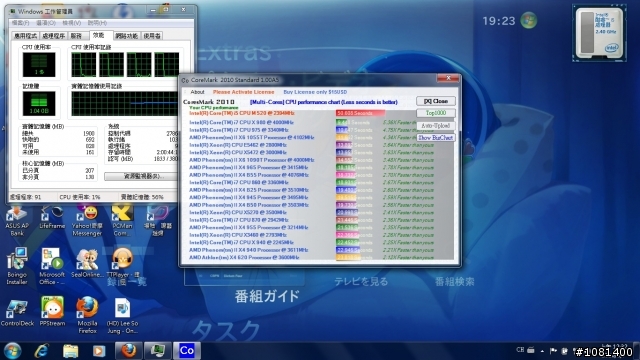This screenshot has width=640, height=360.
Task: Open the 檔案(F) menu in Task Manager
Action: (20, 23)
